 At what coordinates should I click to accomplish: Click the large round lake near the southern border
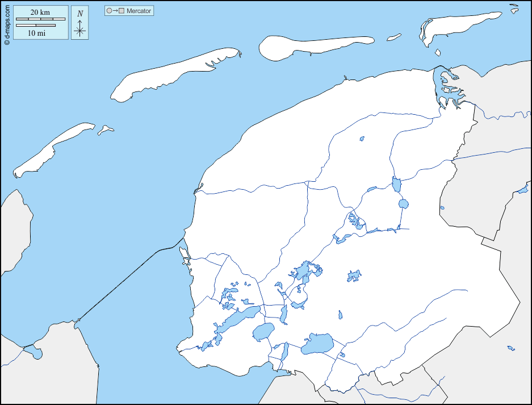pos(317,343)
